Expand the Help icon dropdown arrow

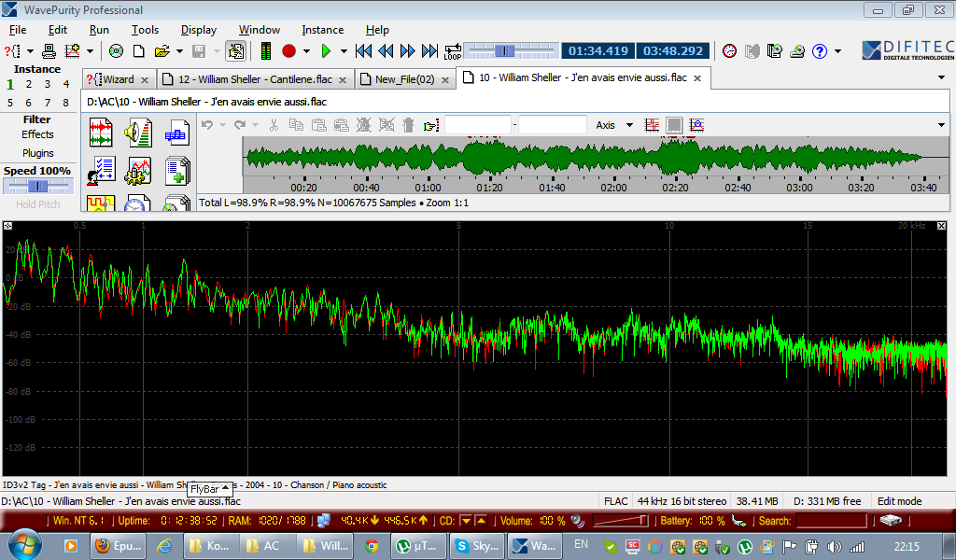837,50
